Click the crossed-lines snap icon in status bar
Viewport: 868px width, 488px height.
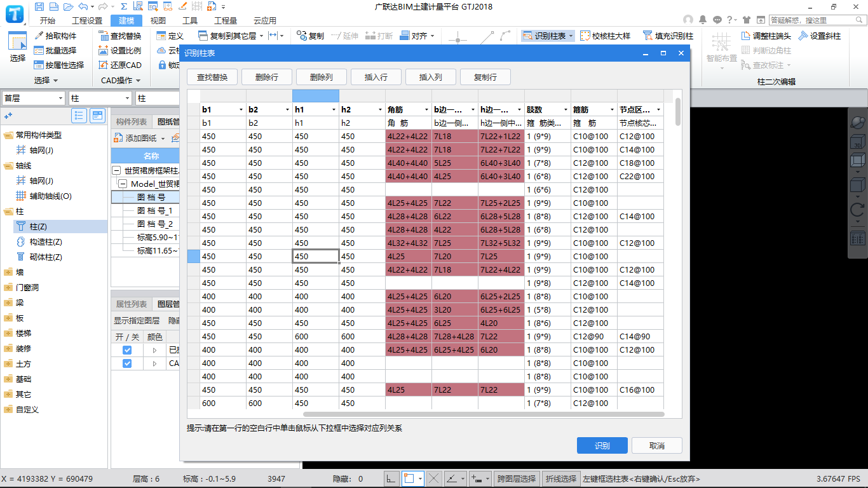tap(434, 478)
